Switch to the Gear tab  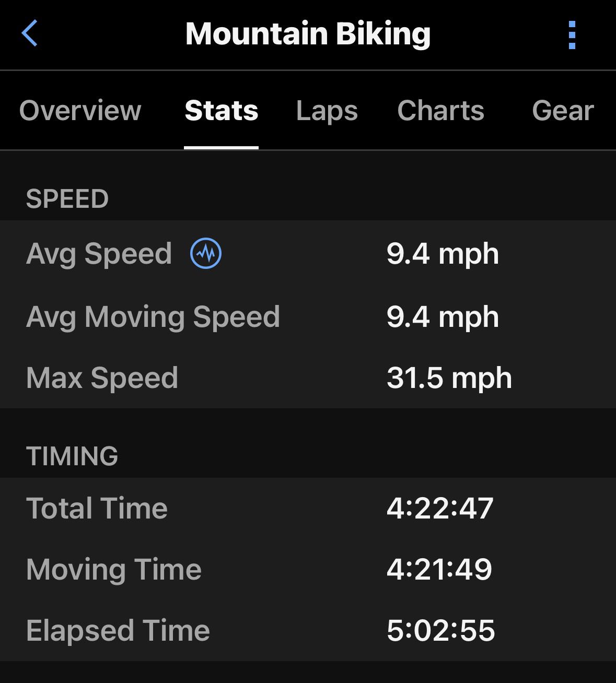(563, 111)
